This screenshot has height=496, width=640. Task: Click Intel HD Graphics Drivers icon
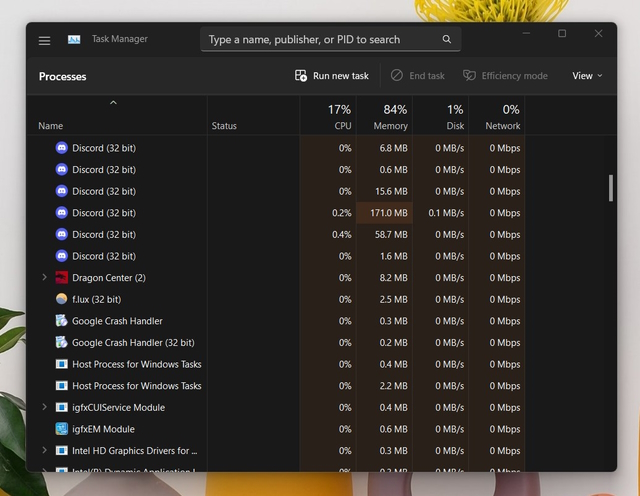pyautogui.click(x=62, y=451)
